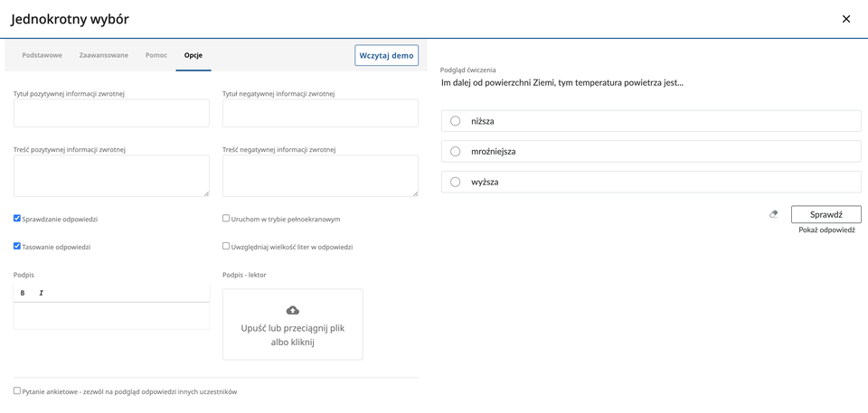Click the Pokaż odpowiedź link
Viewport: 868px width, 413px height.
tap(826, 230)
